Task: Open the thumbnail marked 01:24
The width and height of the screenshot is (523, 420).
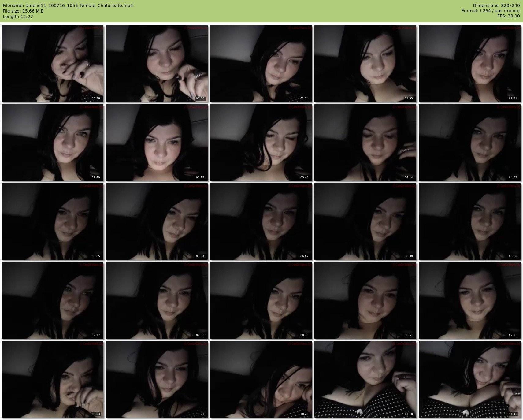Action: (261, 64)
